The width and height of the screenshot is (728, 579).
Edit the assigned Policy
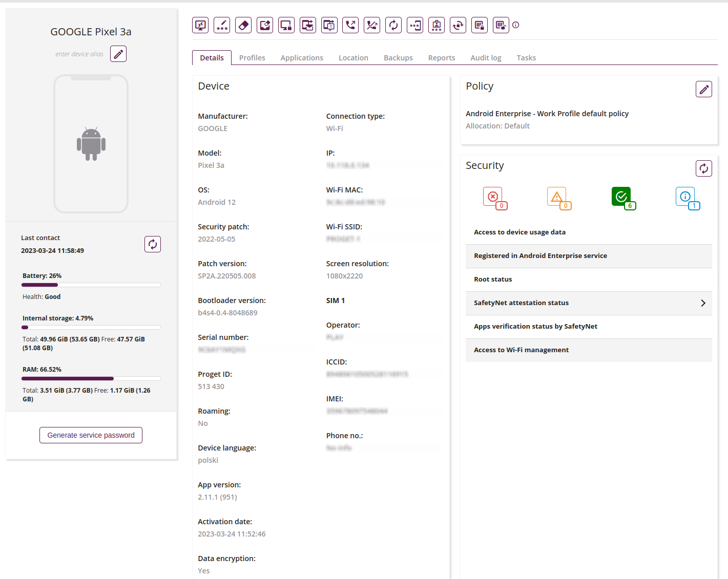click(704, 89)
